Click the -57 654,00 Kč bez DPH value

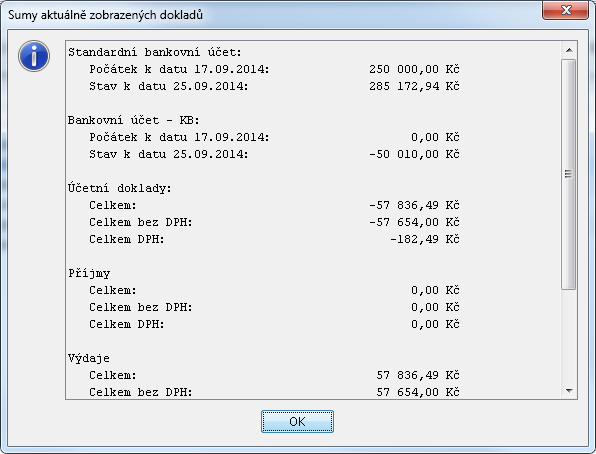414,222
